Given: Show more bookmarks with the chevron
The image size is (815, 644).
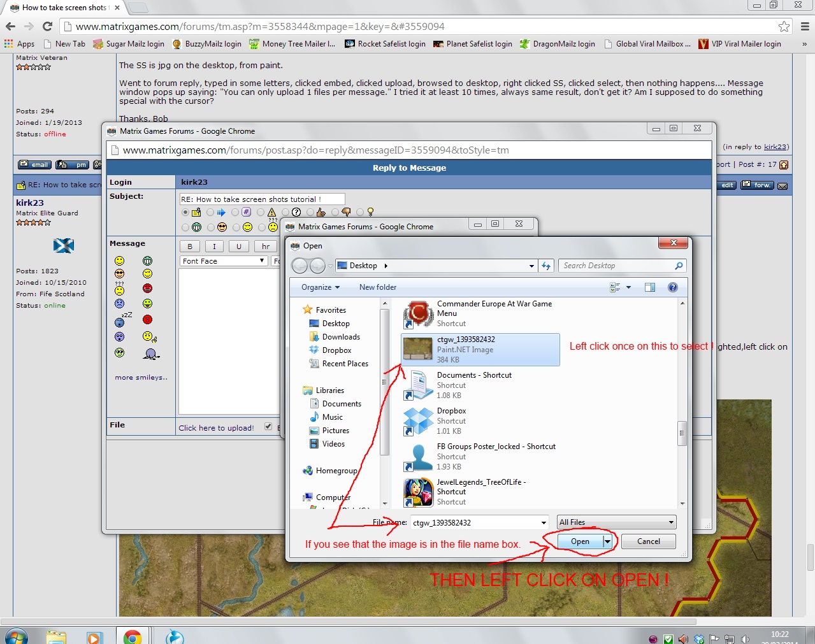Looking at the screenshot, I should (804, 44).
